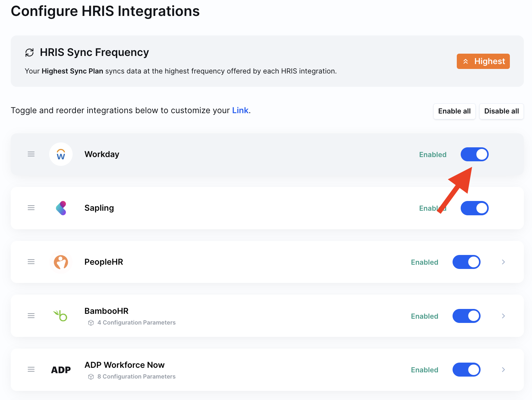Grab the drag handle for Workday row
This screenshot has width=532, height=400.
coord(31,154)
